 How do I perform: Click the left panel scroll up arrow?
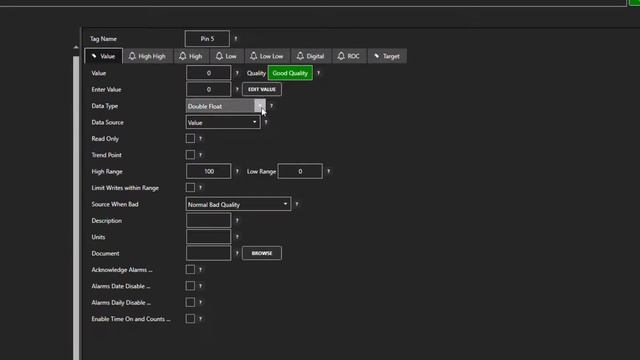76,47
